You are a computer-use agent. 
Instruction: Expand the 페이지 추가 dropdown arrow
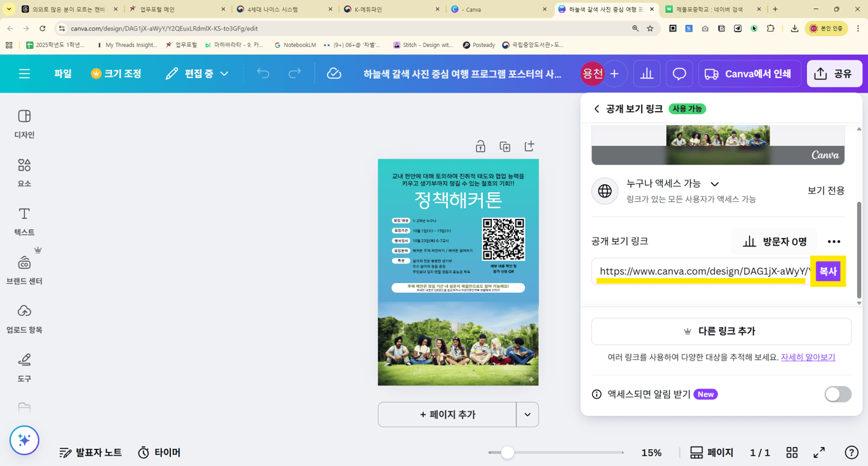click(x=527, y=415)
